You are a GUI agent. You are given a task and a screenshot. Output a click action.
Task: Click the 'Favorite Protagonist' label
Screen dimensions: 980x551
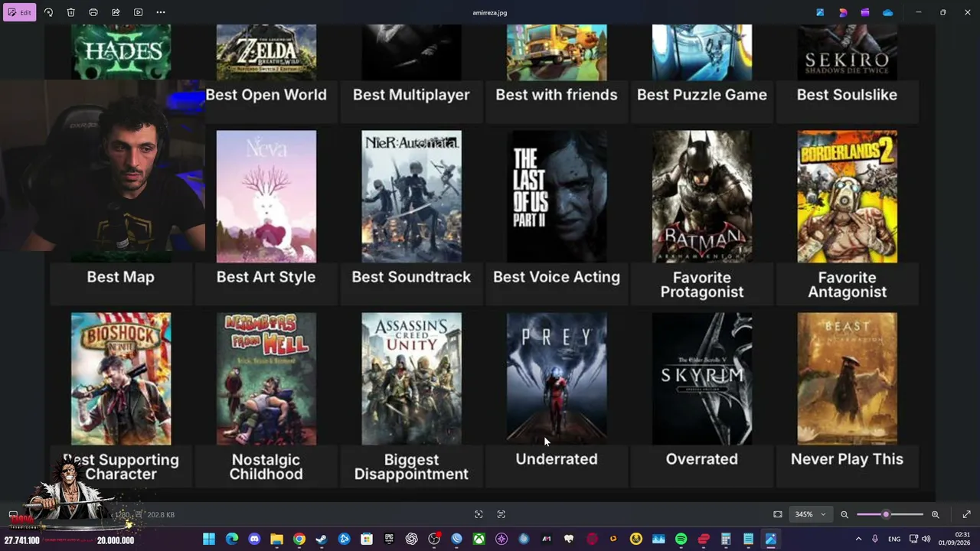tap(702, 285)
